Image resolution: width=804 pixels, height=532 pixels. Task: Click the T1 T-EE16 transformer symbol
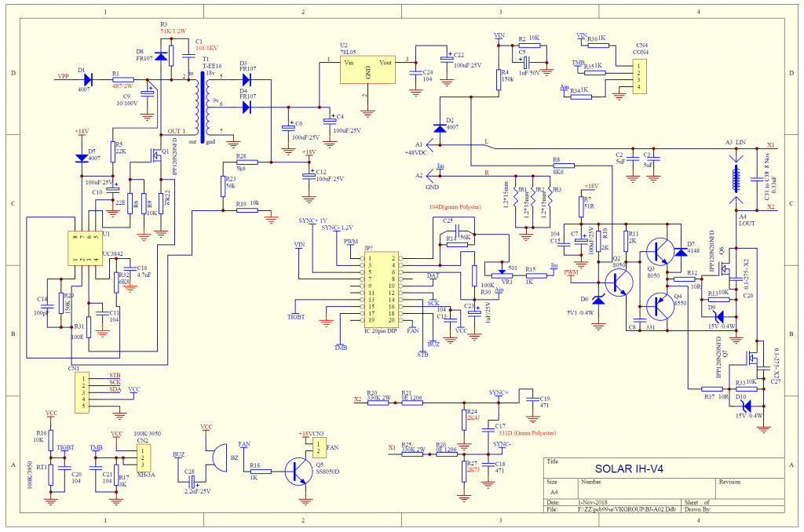coord(202,107)
